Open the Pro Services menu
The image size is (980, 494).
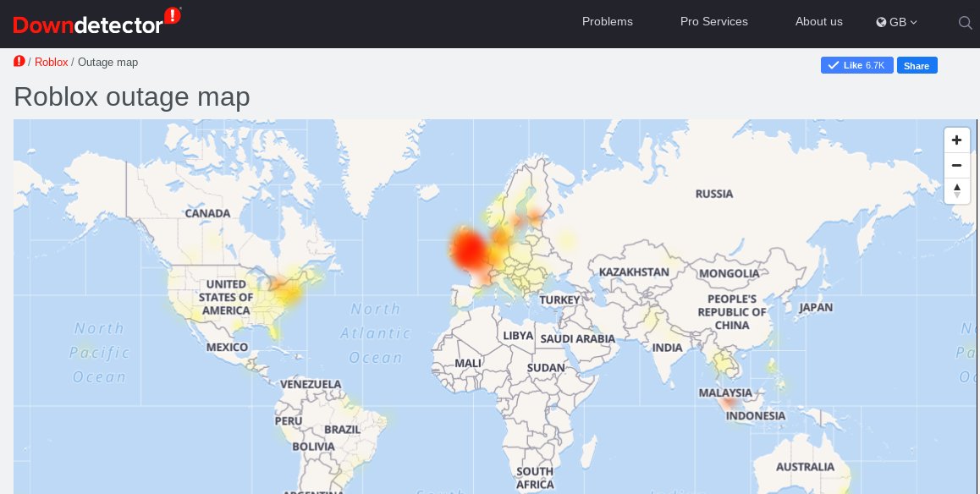coord(713,22)
